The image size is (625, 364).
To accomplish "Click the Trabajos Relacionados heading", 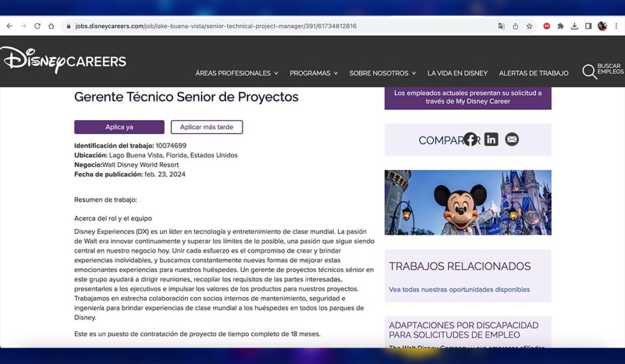I will coord(460,266).
